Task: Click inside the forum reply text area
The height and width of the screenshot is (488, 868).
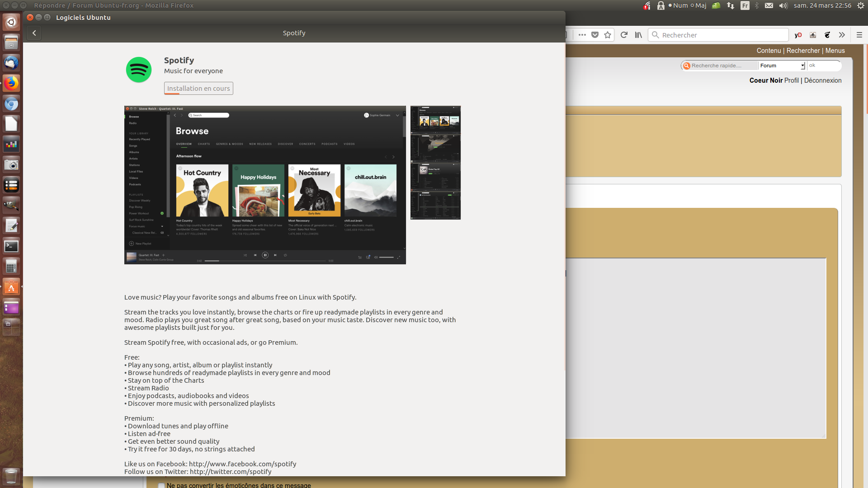Action: pos(695,348)
